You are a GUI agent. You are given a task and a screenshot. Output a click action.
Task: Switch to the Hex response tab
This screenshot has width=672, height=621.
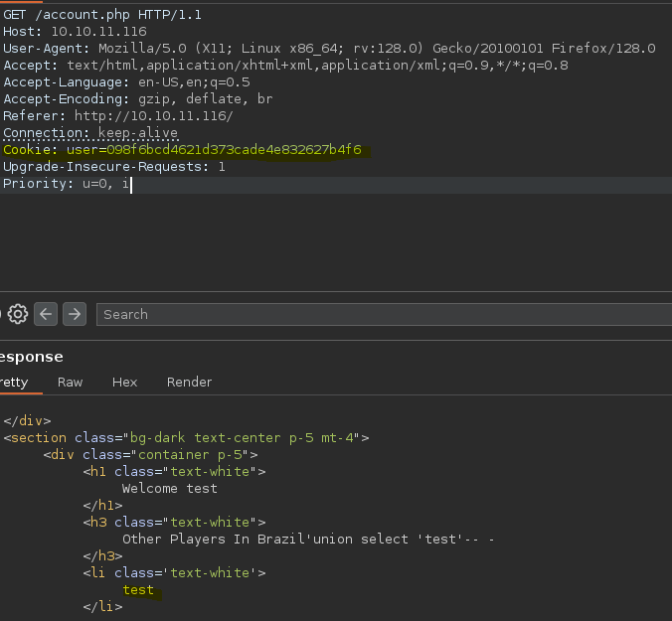click(x=124, y=382)
